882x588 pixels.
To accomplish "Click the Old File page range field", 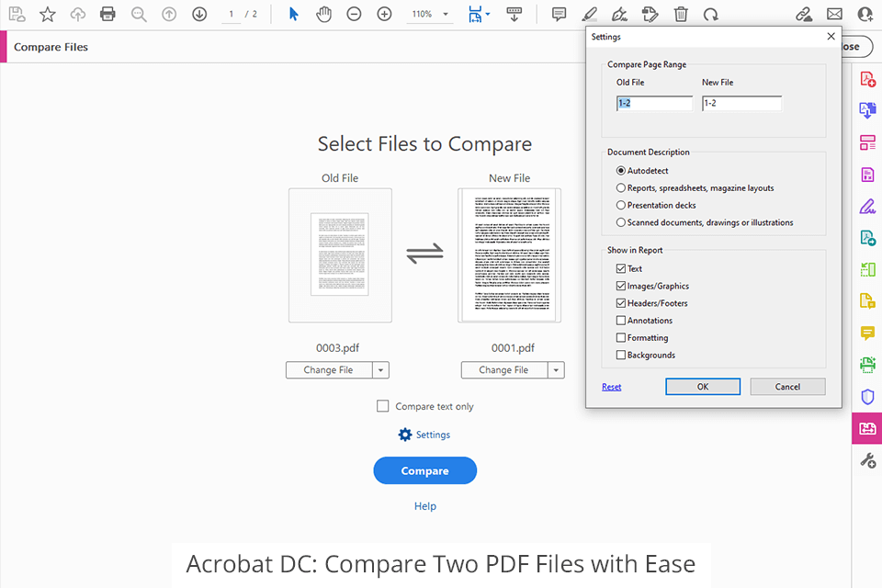I will coord(655,103).
